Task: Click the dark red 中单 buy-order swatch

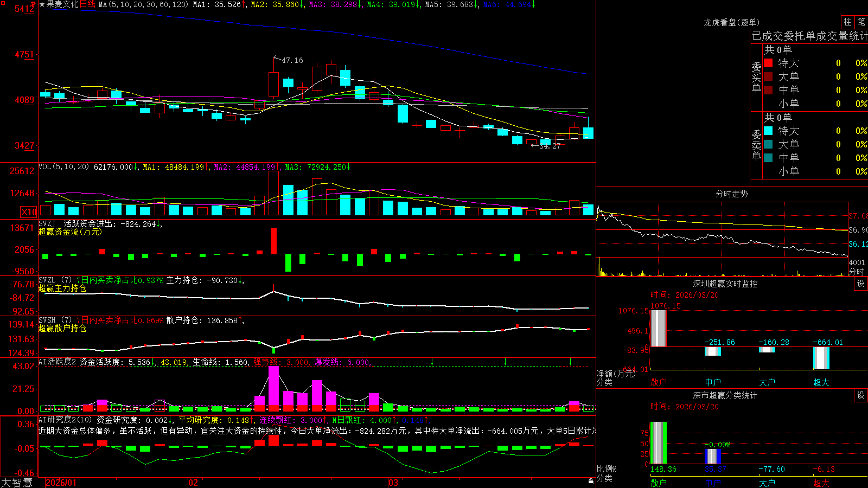Action: (x=768, y=89)
